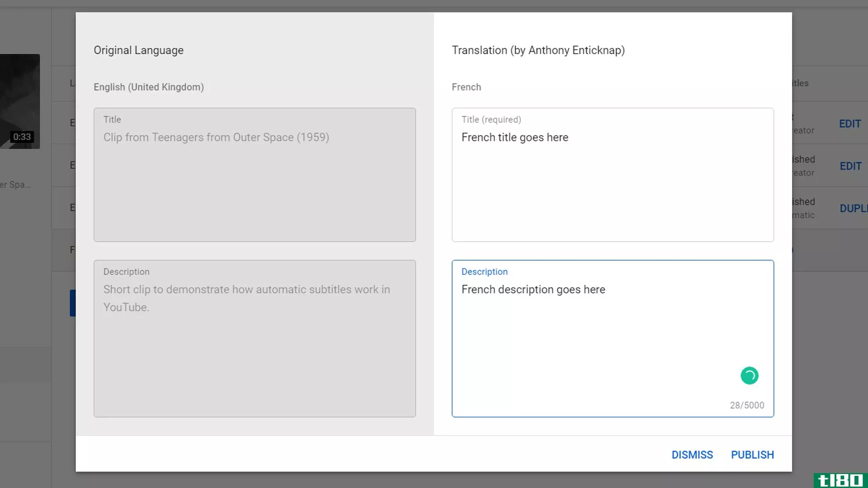This screenshot has width=868, height=488.
Task: Click the 'French' language label
Action: click(x=466, y=87)
